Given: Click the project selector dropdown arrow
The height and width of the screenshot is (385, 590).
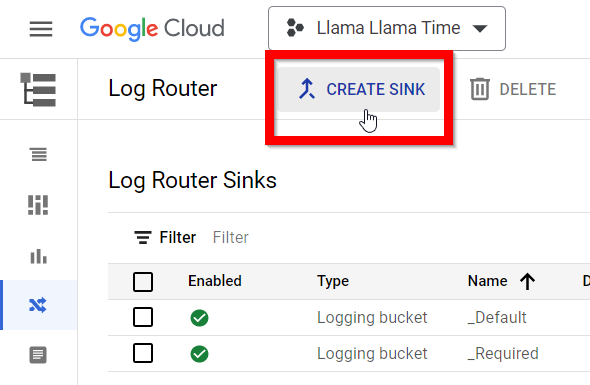Looking at the screenshot, I should 480,29.
